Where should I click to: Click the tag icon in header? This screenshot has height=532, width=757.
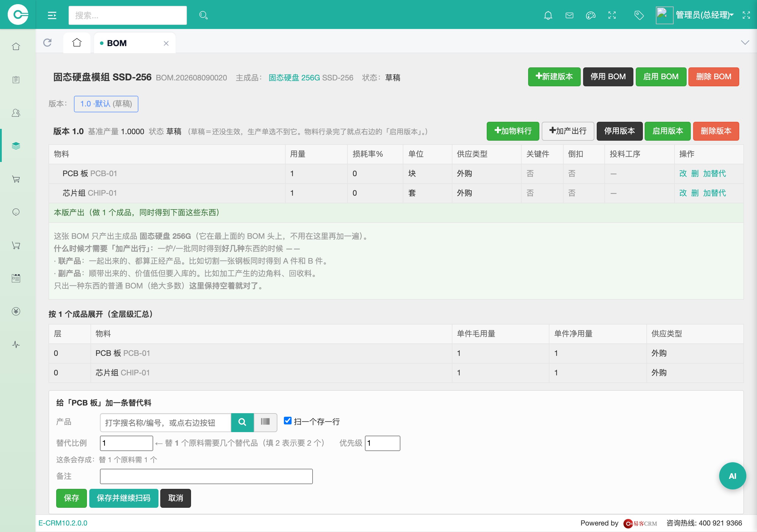pos(639,15)
